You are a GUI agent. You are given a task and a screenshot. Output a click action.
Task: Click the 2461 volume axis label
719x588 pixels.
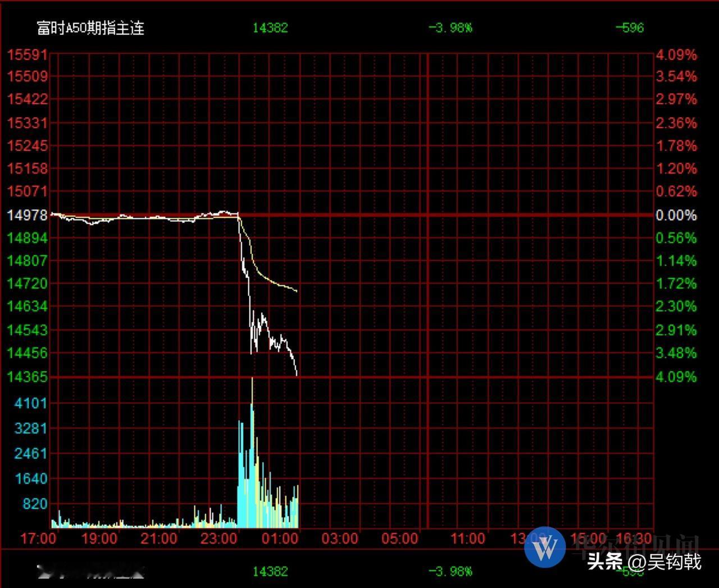[31, 453]
